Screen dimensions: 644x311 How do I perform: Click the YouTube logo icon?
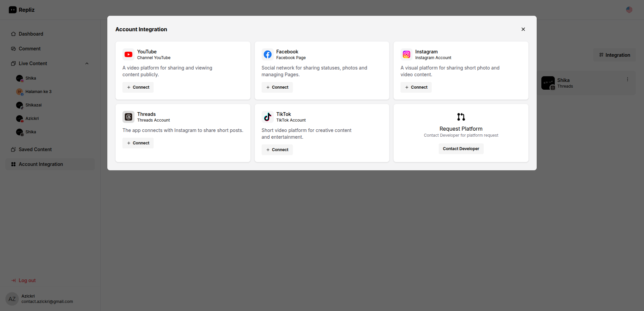[128, 54]
